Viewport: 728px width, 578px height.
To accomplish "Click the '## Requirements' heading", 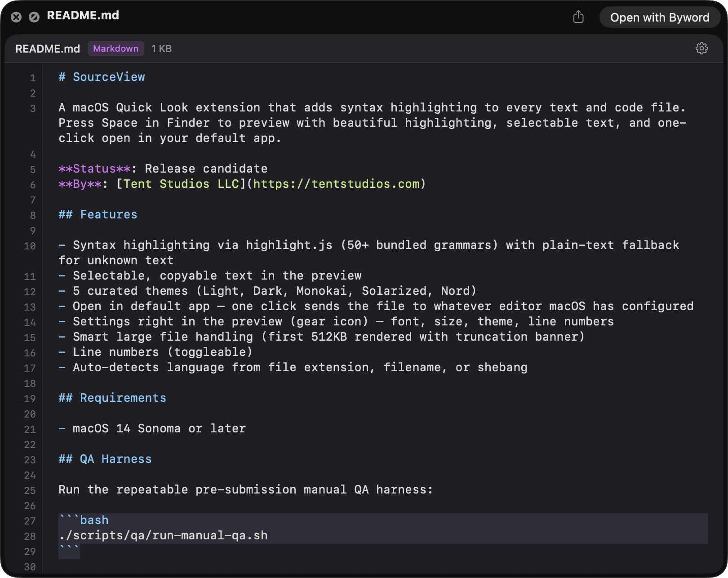I will coord(112,398).
